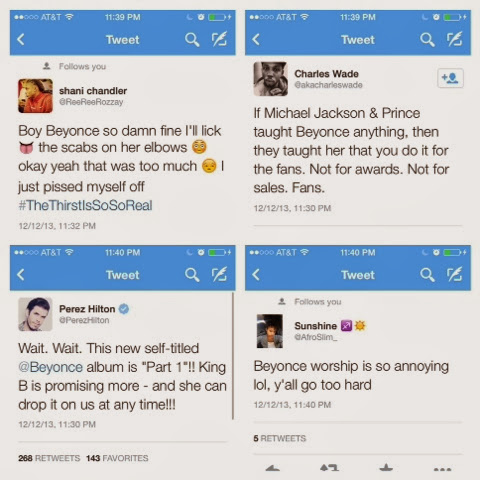This screenshot has width=480, height=480.
Task: Open Charles Wade's avatar
Action: click(270, 79)
